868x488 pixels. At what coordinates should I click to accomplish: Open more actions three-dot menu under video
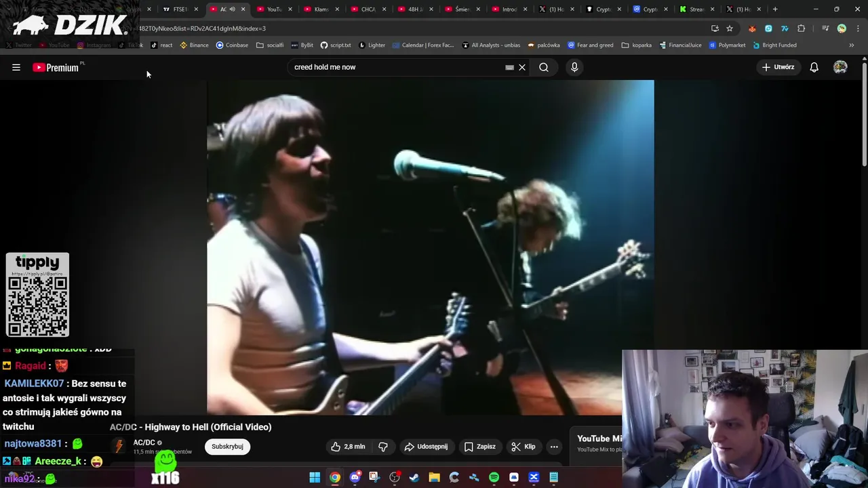(x=554, y=447)
